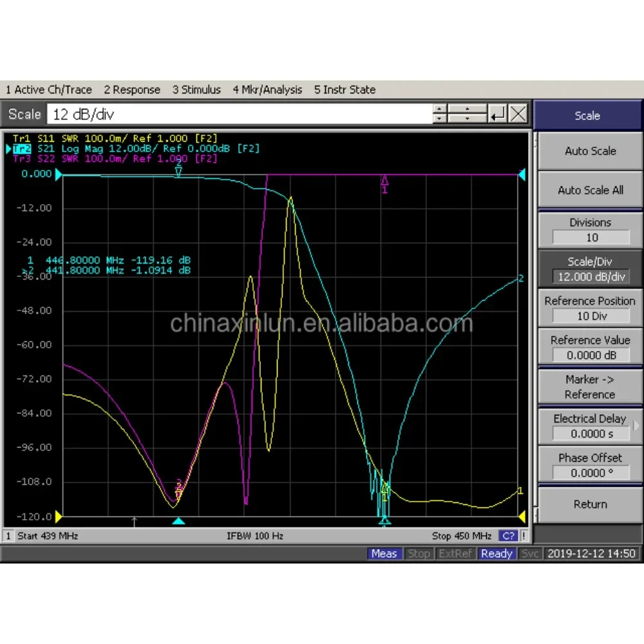This screenshot has height=644, width=644.
Task: Click the Scale softkey menu title
Action: (x=587, y=115)
